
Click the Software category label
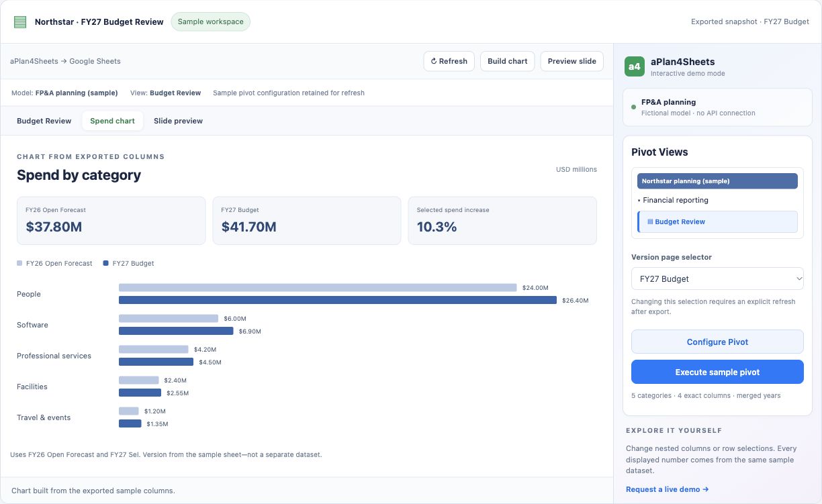click(32, 325)
